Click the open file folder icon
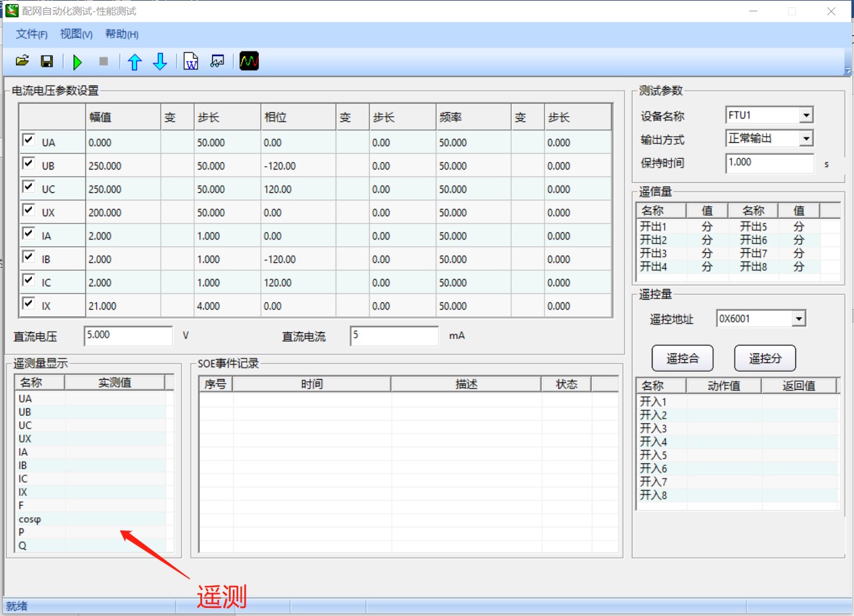This screenshot has height=616, width=854. pos(22,61)
